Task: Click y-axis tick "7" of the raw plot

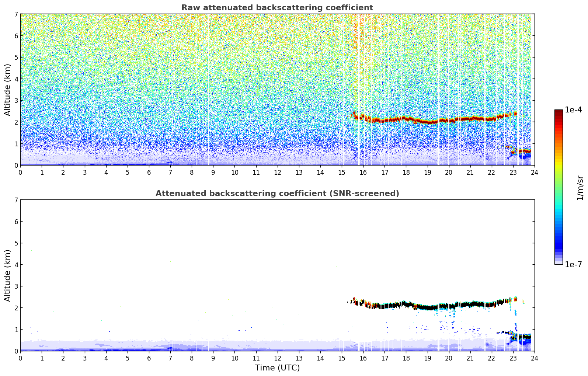Action: pyautogui.click(x=16, y=14)
